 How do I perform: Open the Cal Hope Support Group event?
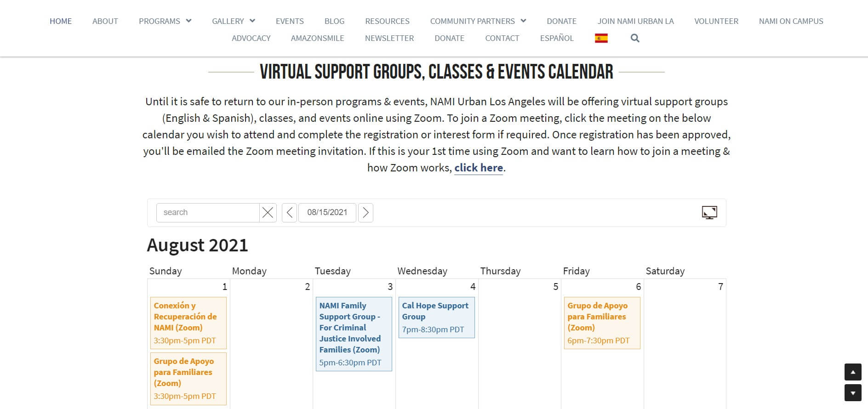point(435,311)
